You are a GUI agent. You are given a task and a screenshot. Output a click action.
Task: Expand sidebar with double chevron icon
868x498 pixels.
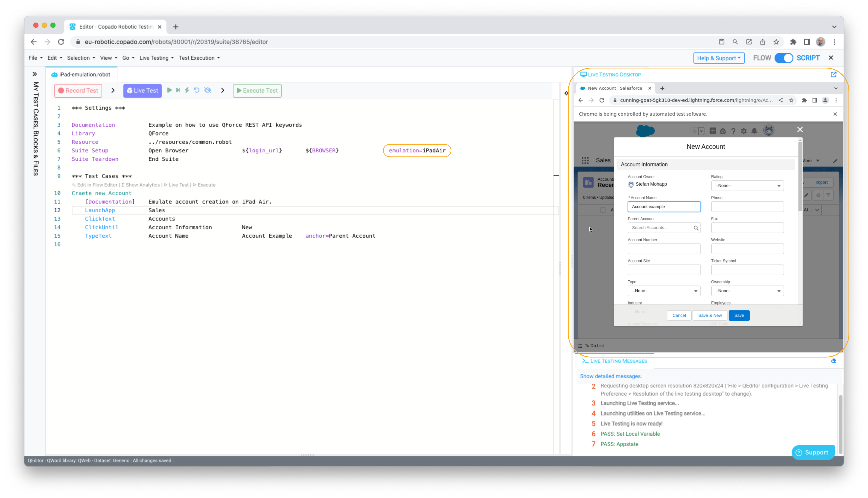click(35, 74)
